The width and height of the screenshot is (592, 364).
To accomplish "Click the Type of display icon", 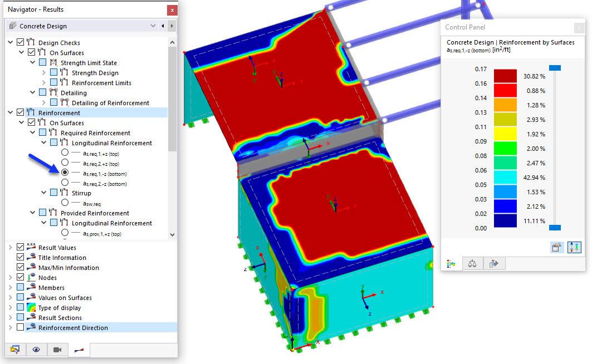I will (31, 307).
